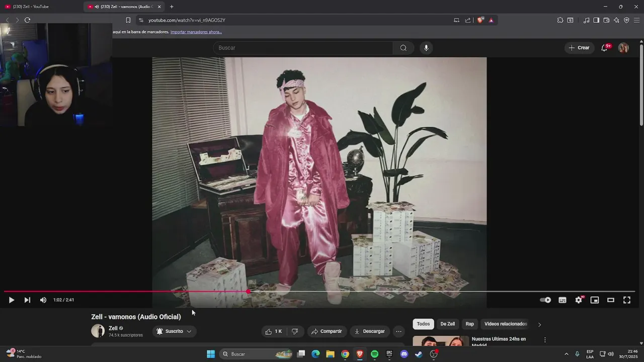Open the YouTube account avatar menu
644x362 pixels.
point(623,48)
